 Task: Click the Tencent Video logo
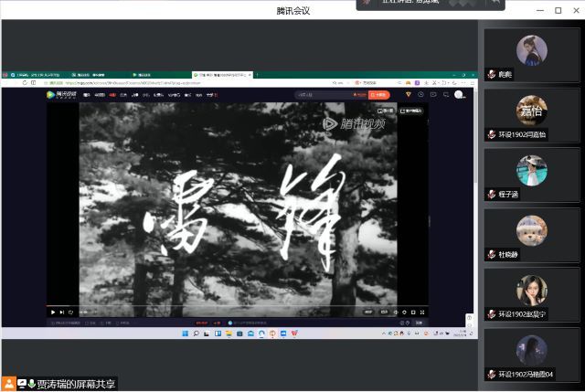click(x=61, y=95)
